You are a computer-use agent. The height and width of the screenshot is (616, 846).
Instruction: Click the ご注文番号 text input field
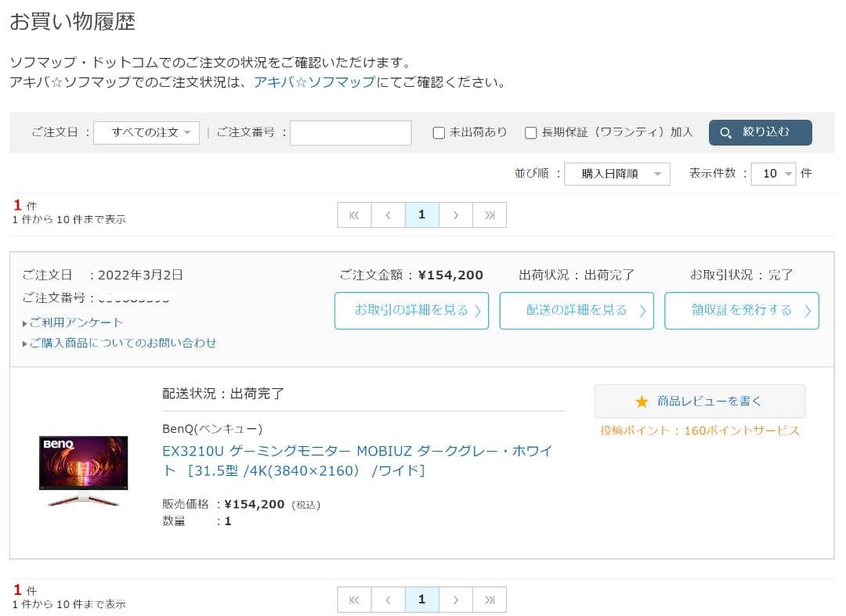coord(350,133)
